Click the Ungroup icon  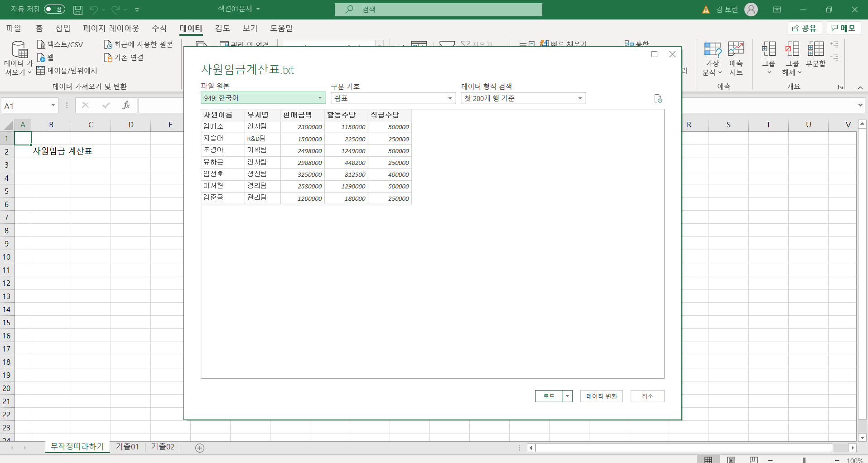(x=792, y=50)
